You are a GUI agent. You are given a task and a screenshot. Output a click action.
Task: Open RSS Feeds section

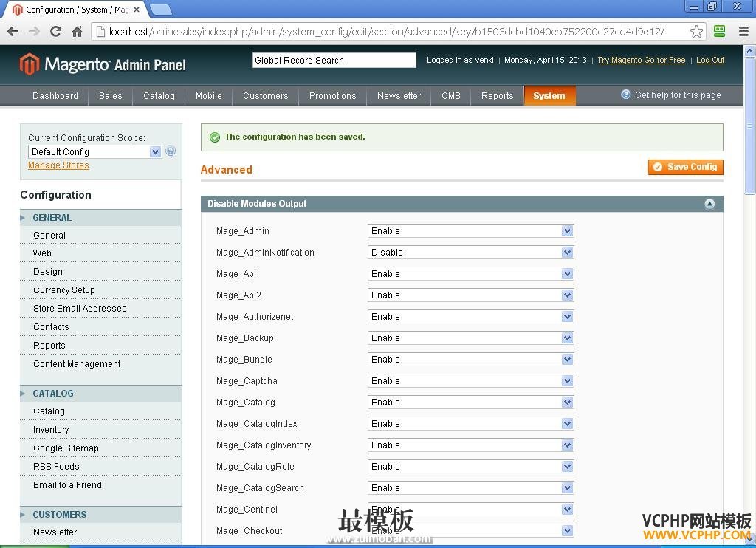(56, 467)
